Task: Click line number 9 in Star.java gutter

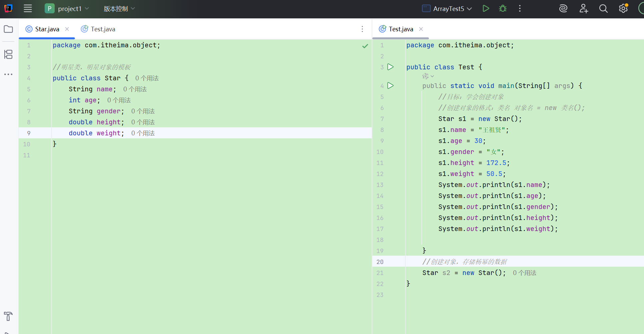Action: (x=29, y=133)
